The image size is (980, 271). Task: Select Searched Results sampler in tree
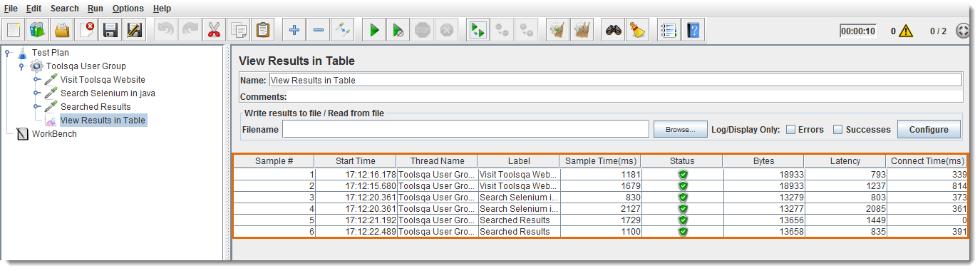tap(96, 106)
